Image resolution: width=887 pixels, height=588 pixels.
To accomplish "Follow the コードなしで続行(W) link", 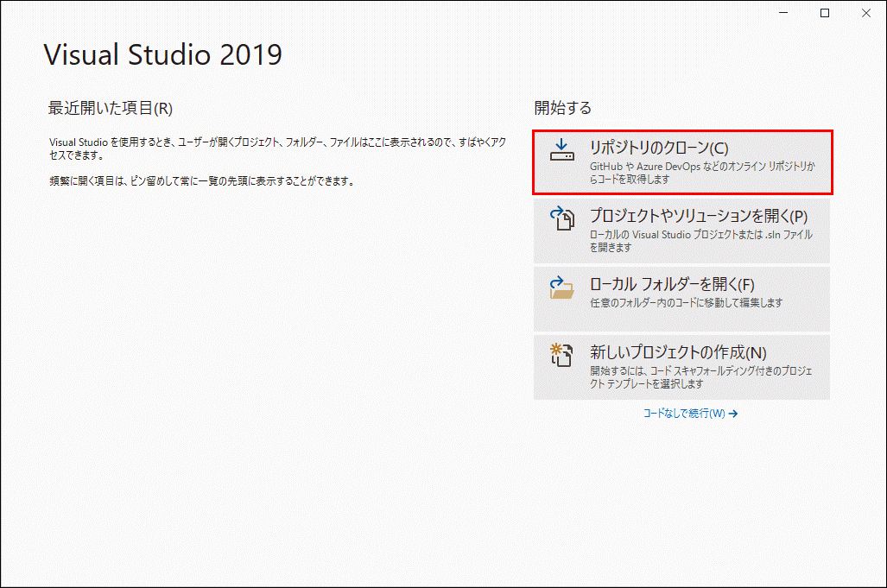I will [x=690, y=414].
